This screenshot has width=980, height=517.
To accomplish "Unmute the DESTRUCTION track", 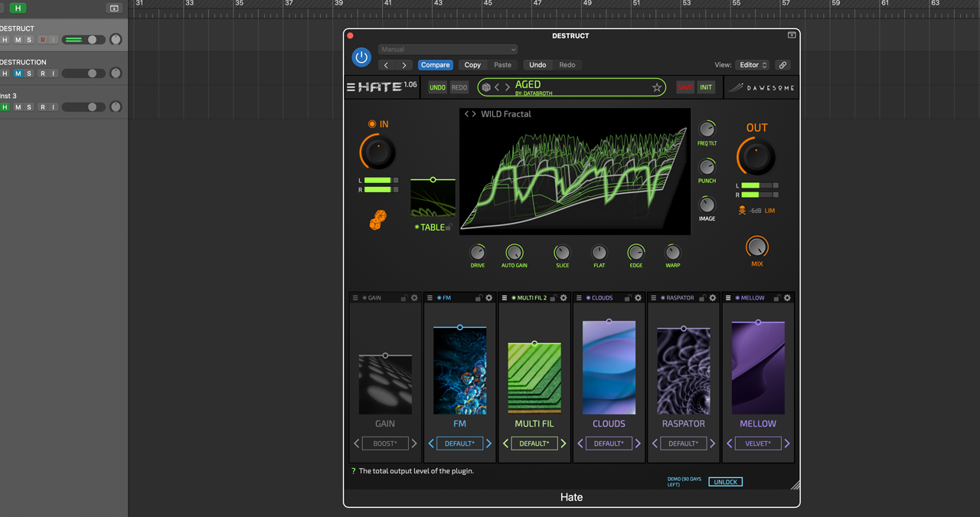I will point(17,74).
